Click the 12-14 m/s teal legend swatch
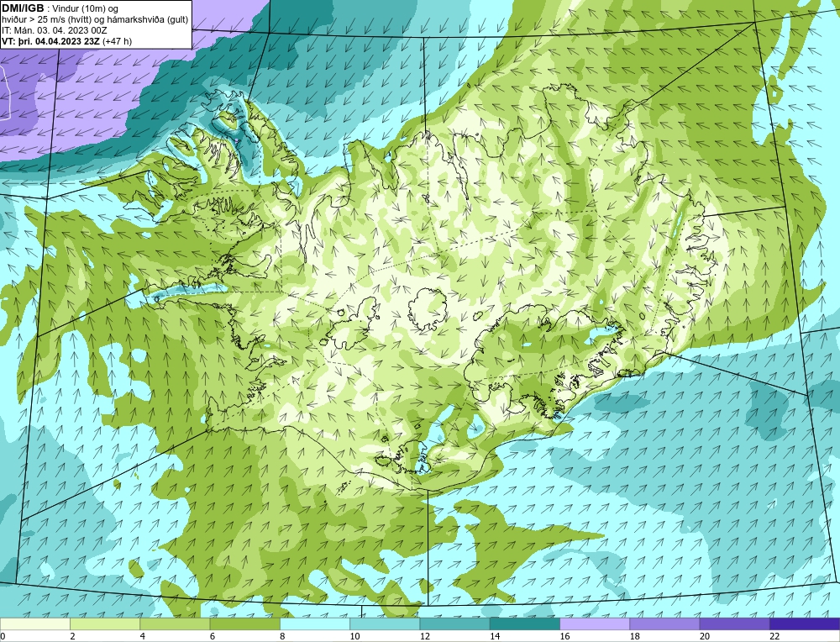The width and height of the screenshot is (840, 642). click(454, 624)
